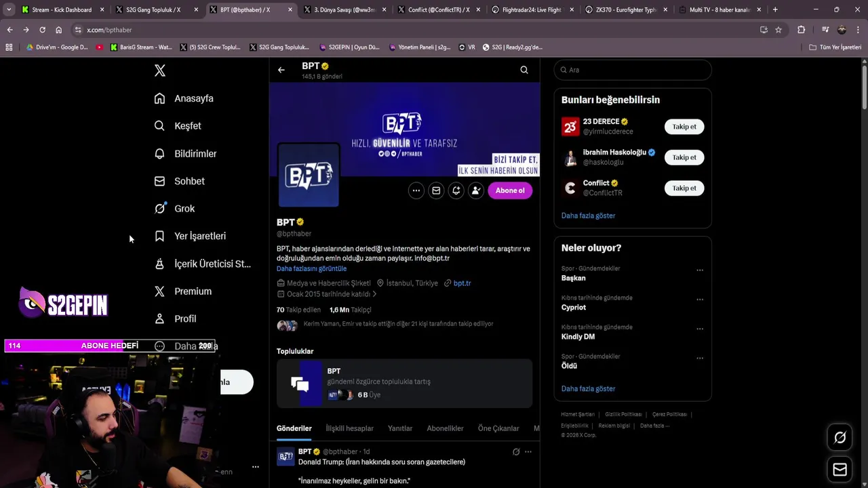Expand Daha fazlasını görüntüle bio link

(311, 268)
